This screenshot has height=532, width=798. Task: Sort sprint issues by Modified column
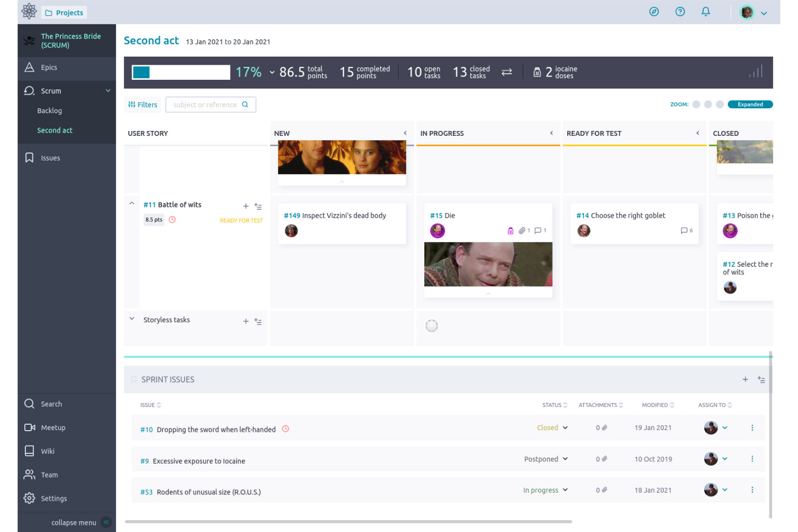(x=658, y=405)
